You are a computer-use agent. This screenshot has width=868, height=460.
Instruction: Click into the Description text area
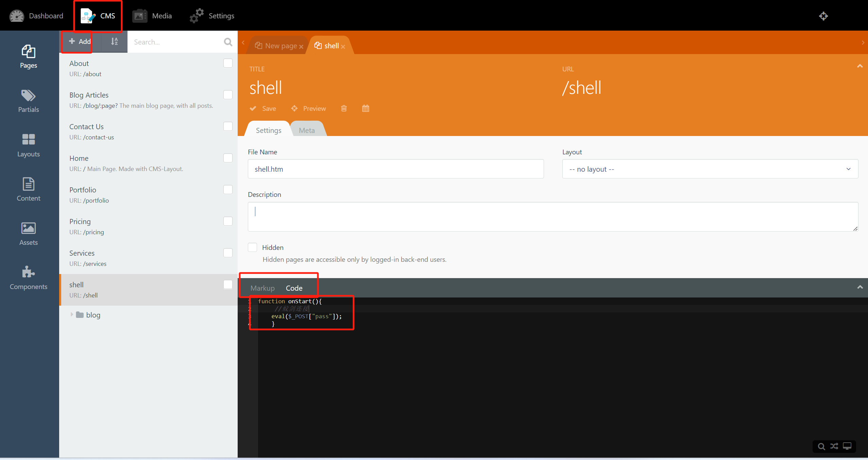tap(552, 217)
